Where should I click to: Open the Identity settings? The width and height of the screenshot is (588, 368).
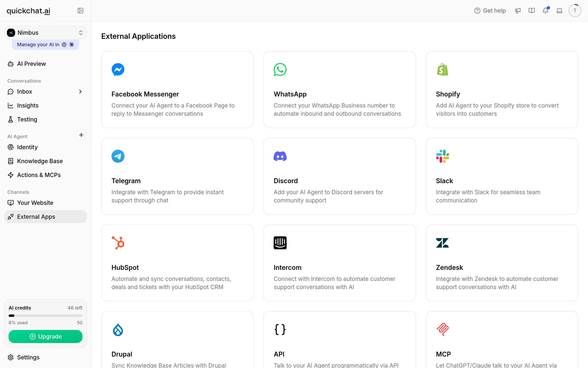(46, 147)
